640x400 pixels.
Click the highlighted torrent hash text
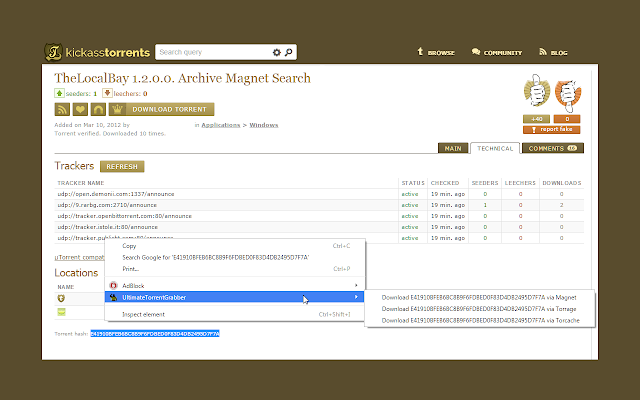click(x=155, y=333)
